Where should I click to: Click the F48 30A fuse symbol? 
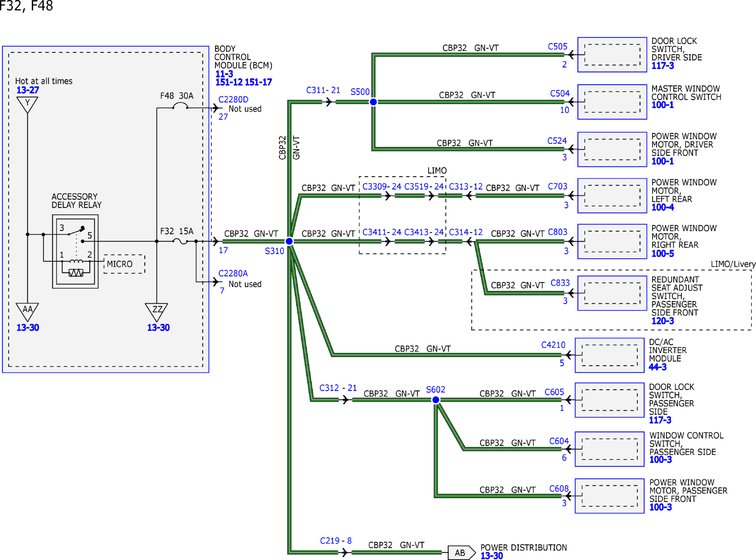pos(180,106)
